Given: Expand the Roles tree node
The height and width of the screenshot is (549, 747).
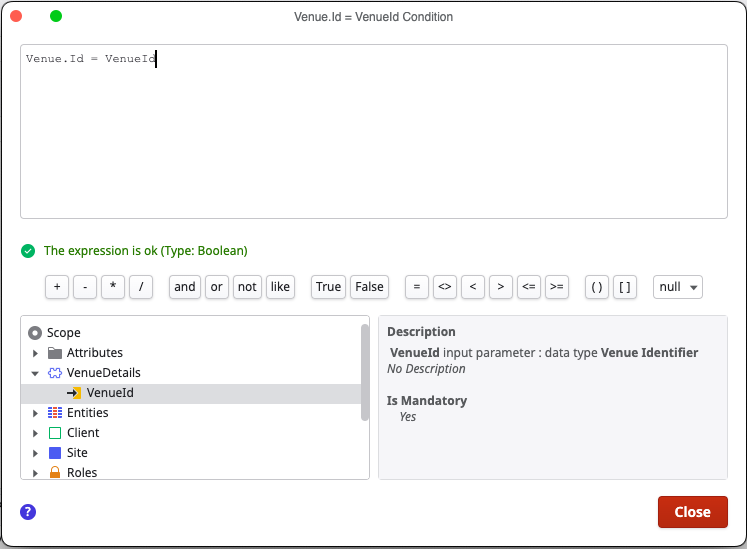Looking at the screenshot, I should (35, 473).
